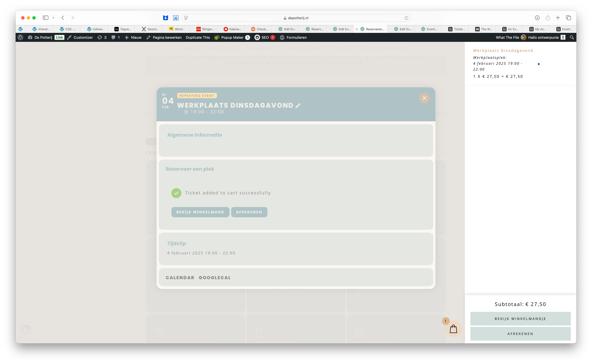Click Afrekenen button in the event popup
The height and width of the screenshot is (364, 592).
[249, 212]
